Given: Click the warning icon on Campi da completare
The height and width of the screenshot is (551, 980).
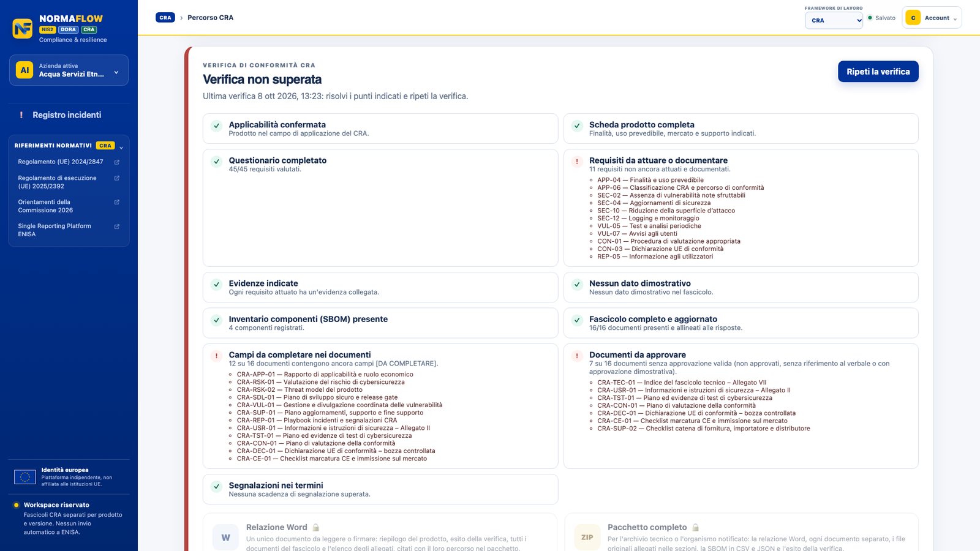Looking at the screenshot, I should tap(216, 356).
